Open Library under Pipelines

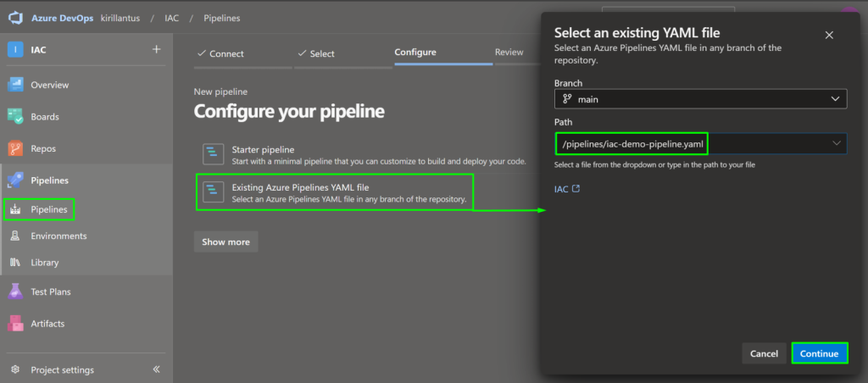[x=45, y=263]
